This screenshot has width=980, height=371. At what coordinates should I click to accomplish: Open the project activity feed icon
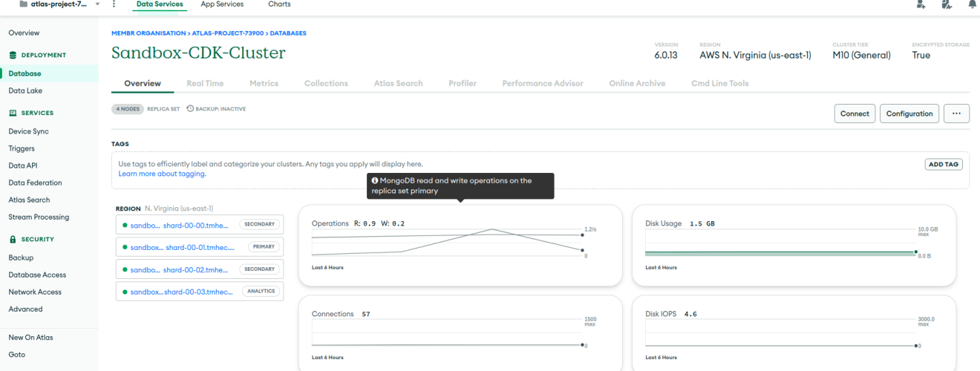click(947, 4)
